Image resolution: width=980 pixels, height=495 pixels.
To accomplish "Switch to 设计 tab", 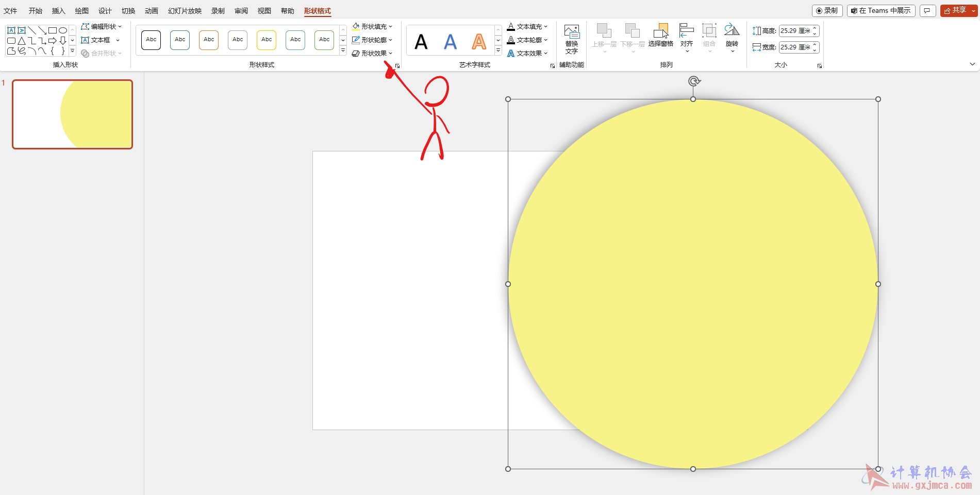I will (105, 11).
